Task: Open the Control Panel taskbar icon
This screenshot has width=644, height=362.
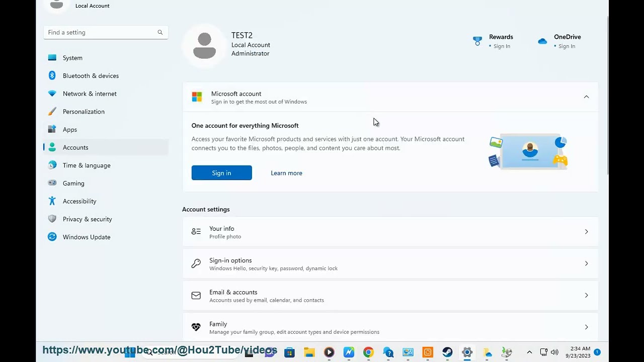Action: pos(408,352)
